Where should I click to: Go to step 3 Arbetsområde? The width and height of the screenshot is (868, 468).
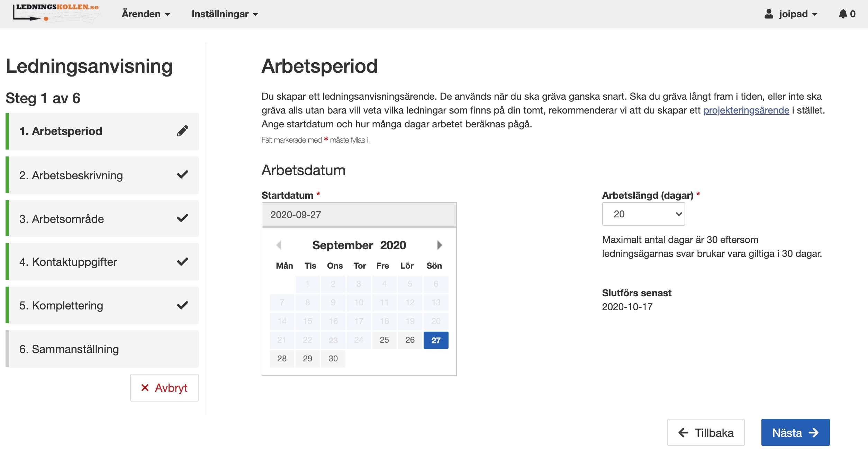pyautogui.click(x=62, y=219)
